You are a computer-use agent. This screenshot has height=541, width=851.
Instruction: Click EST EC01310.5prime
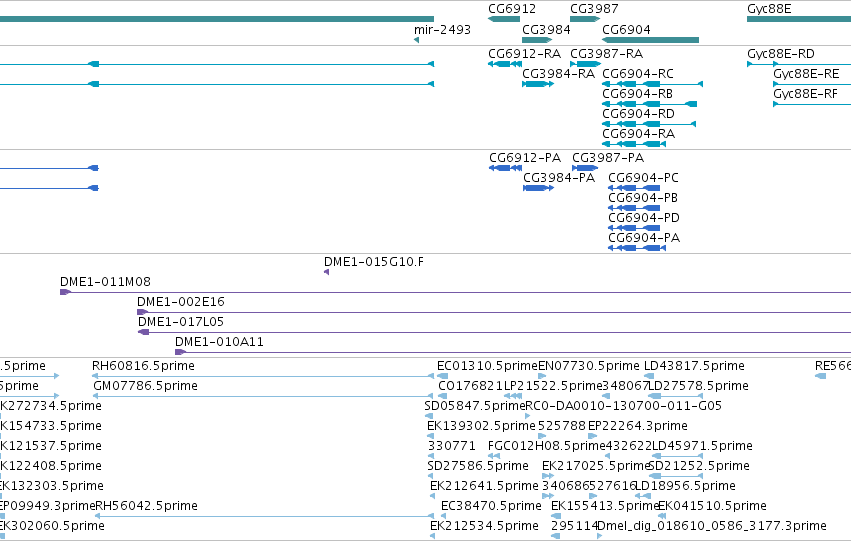(x=442, y=375)
